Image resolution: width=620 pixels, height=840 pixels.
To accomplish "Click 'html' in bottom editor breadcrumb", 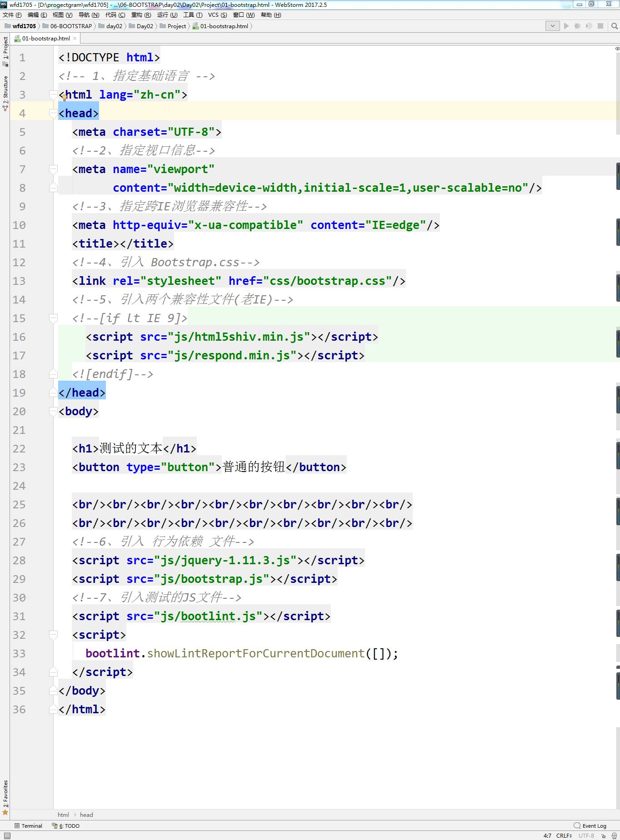I will 63,815.
